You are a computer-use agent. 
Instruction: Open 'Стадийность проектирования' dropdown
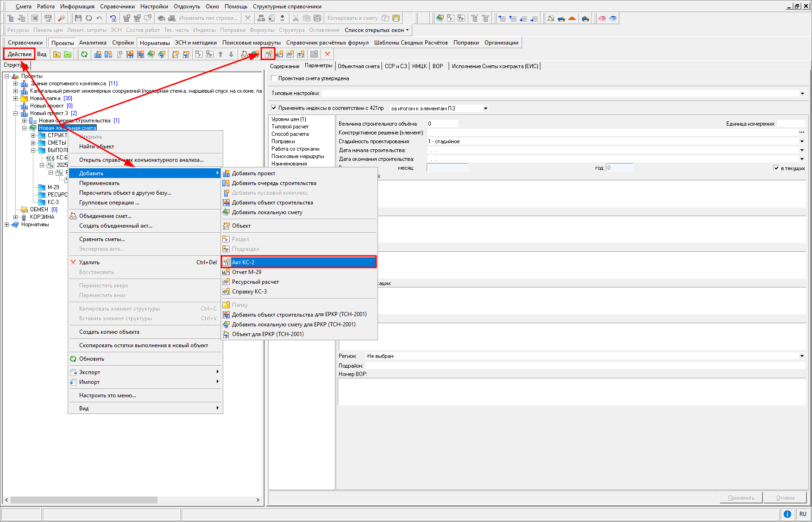802,141
